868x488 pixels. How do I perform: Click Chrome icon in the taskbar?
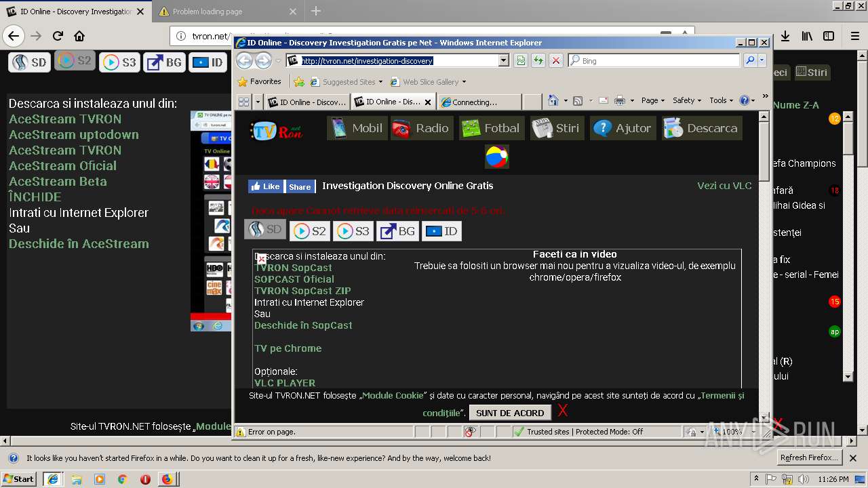122,479
